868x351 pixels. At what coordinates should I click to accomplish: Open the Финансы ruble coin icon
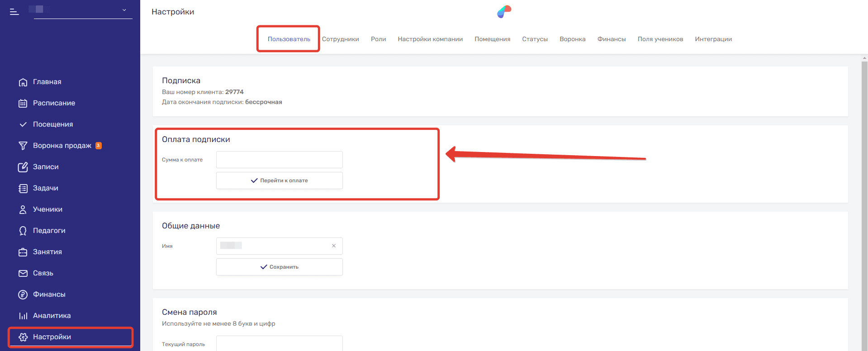click(23, 294)
